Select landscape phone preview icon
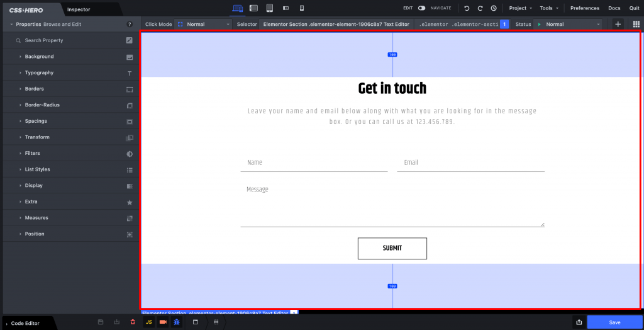 point(286,8)
